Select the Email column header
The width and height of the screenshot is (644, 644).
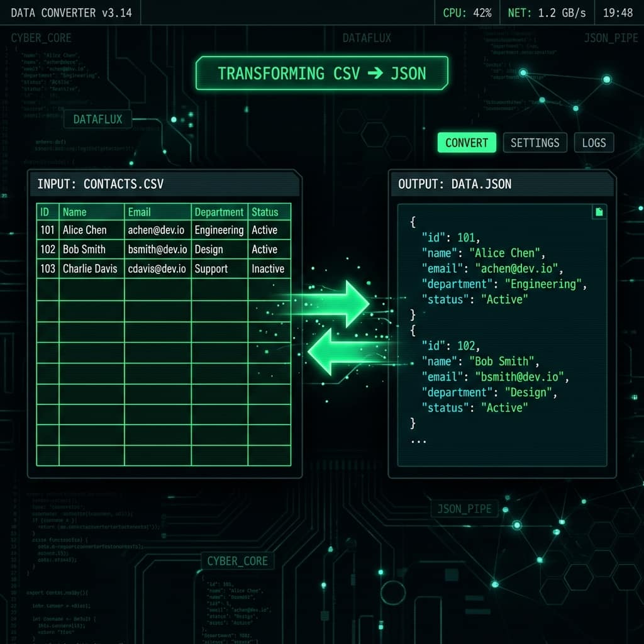click(x=158, y=212)
